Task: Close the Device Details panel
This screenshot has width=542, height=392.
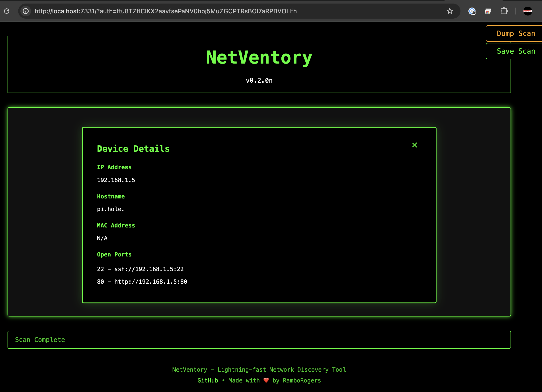Action: (x=414, y=145)
